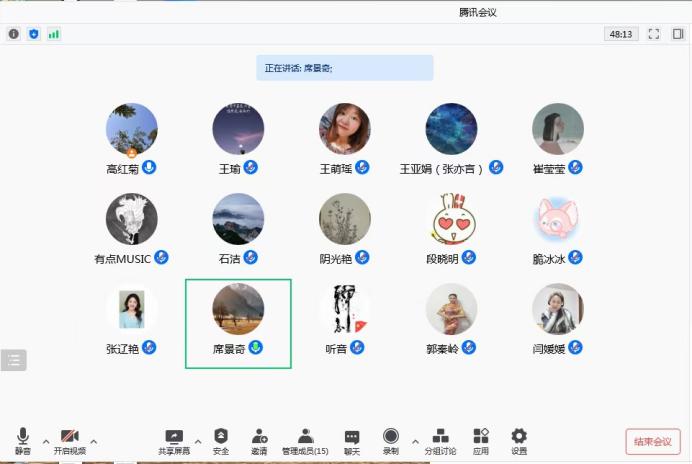Expand audio options arrow beside 静音
The height and width of the screenshot is (464, 692).
(x=41, y=441)
